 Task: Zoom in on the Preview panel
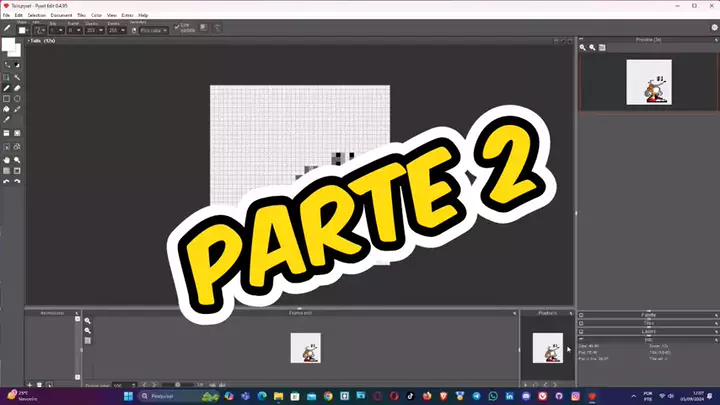click(x=583, y=47)
